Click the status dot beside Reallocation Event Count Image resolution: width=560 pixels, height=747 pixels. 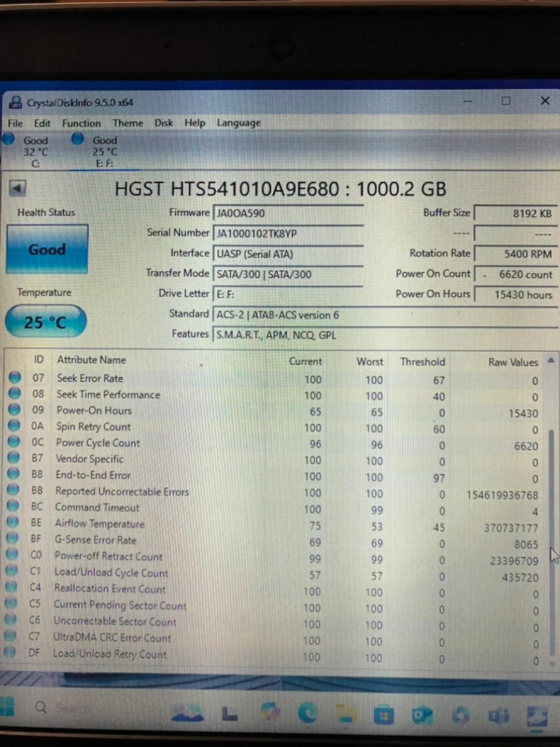[x=10, y=587]
